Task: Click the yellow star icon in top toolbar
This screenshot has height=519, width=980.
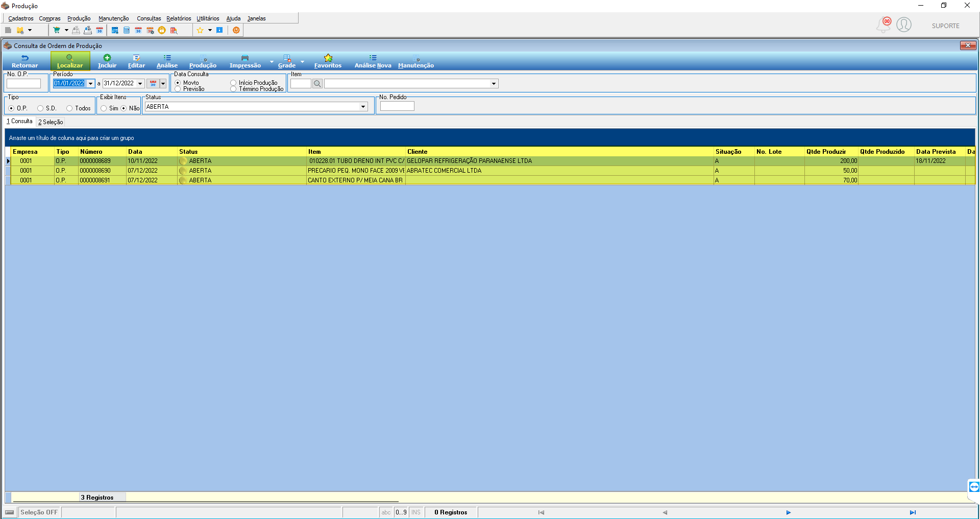Action: tap(200, 30)
